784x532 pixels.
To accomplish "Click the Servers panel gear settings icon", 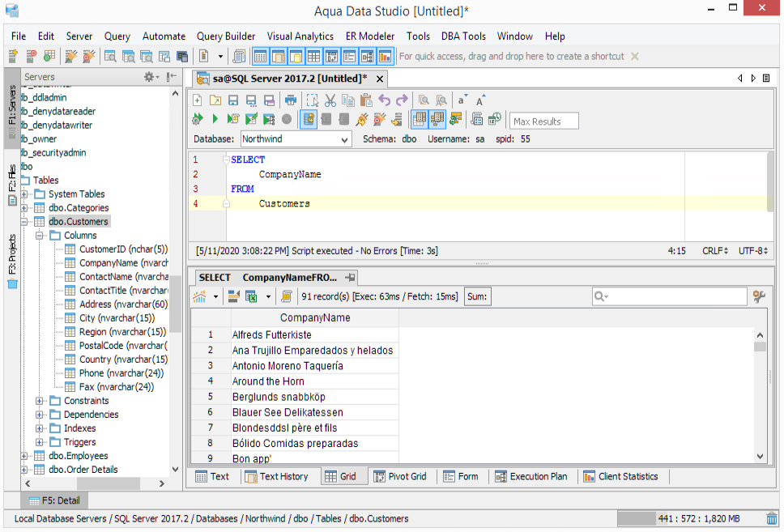I will [x=149, y=77].
